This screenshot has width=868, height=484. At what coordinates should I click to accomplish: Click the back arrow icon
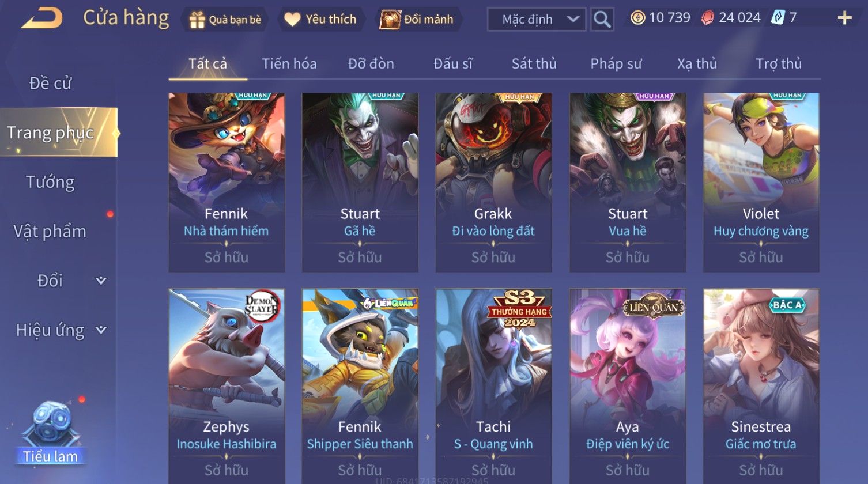(41, 18)
